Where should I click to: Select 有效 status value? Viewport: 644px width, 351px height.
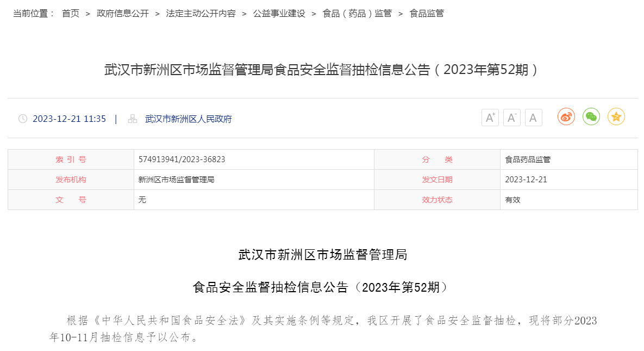click(x=512, y=200)
